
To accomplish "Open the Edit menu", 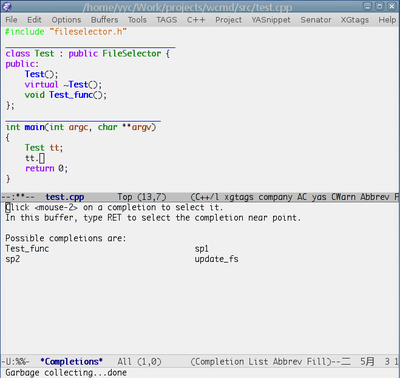I will tap(34, 20).
